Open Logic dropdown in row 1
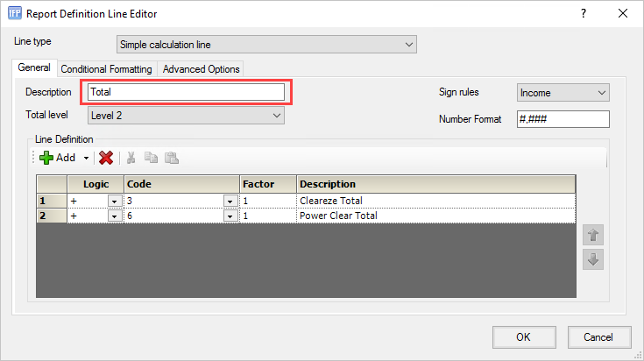 (115, 202)
